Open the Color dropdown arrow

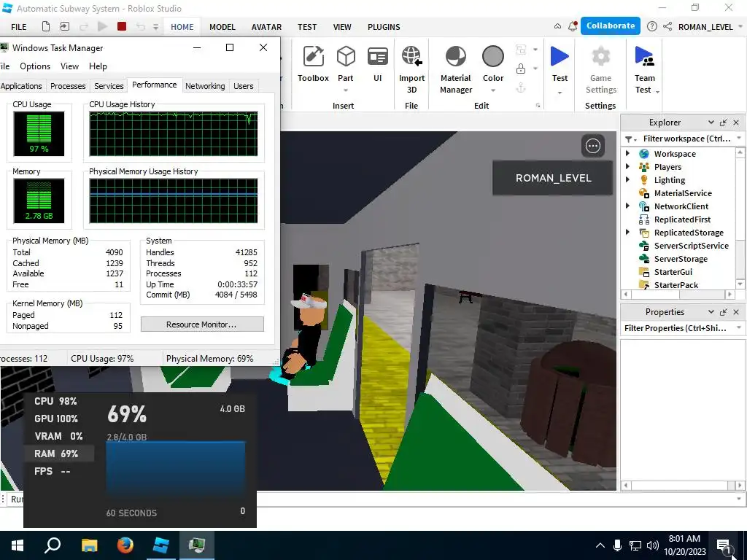click(493, 90)
